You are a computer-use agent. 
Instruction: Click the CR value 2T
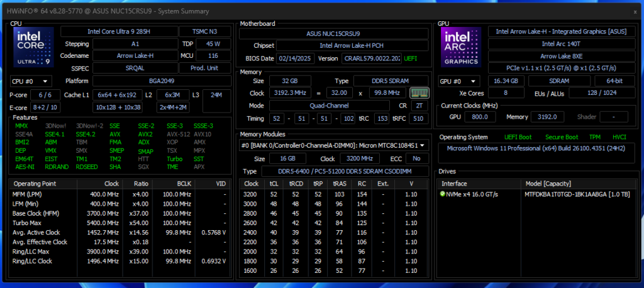(x=418, y=106)
